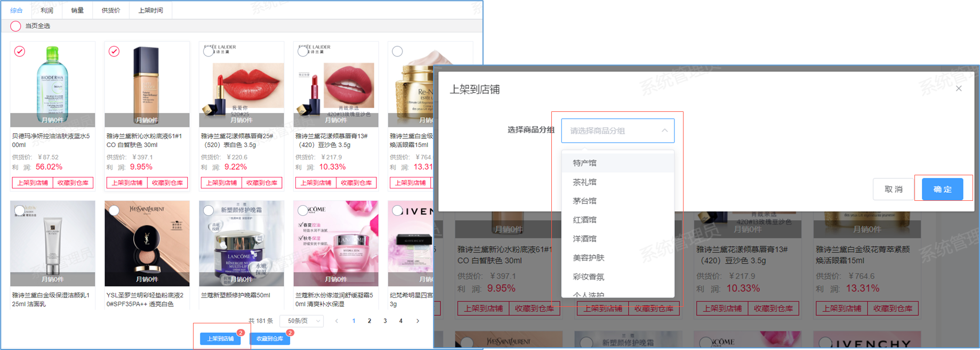Choose 彩妆香氛 from the group list
This screenshot has width=980, height=350.
pos(617,277)
